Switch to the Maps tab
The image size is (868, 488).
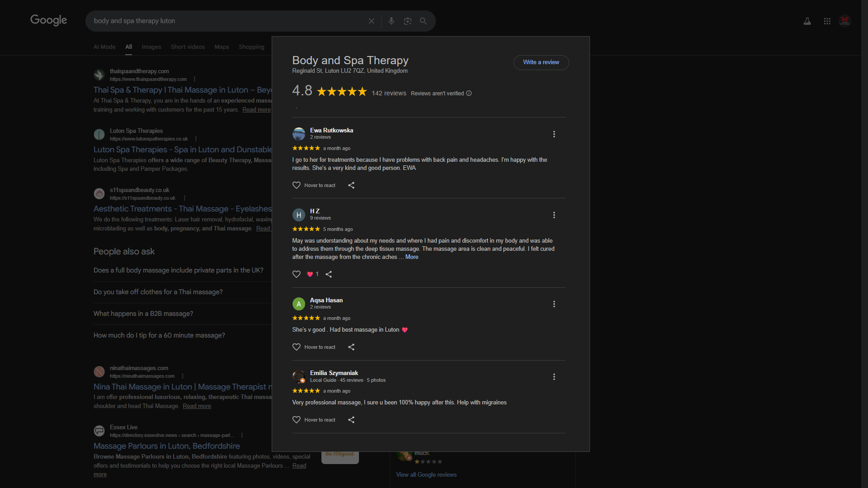point(222,47)
